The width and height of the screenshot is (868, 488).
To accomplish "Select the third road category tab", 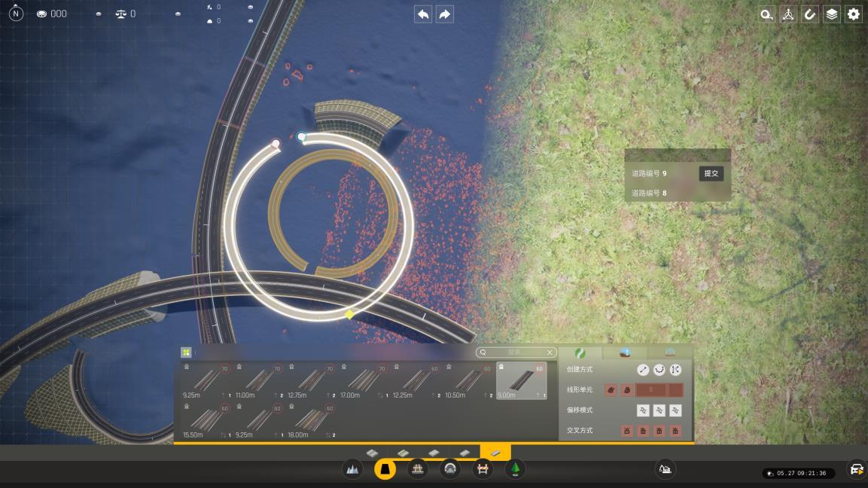I will coord(434,453).
